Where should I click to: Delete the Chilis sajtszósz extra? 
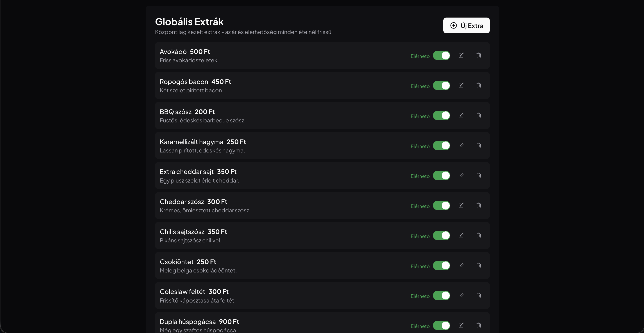coord(478,236)
